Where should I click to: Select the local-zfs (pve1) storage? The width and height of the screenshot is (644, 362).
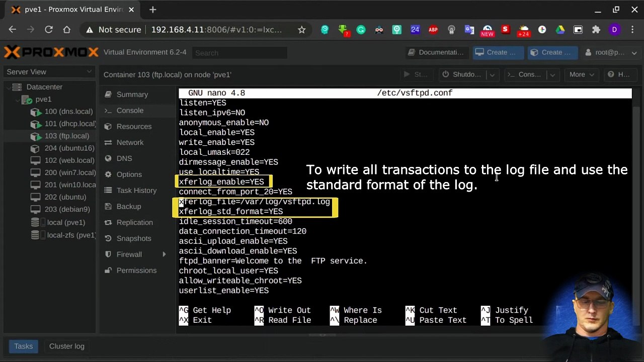coord(71,235)
